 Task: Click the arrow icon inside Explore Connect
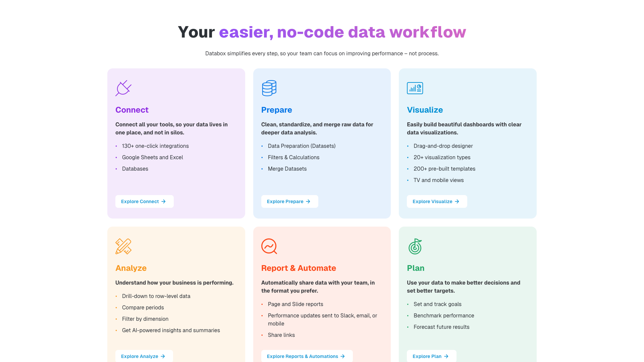164,201
